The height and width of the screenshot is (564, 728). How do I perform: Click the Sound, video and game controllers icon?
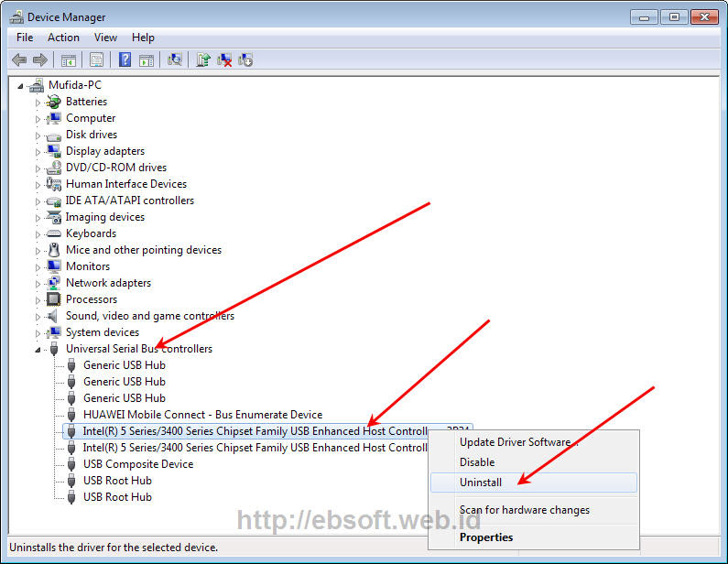[x=53, y=316]
